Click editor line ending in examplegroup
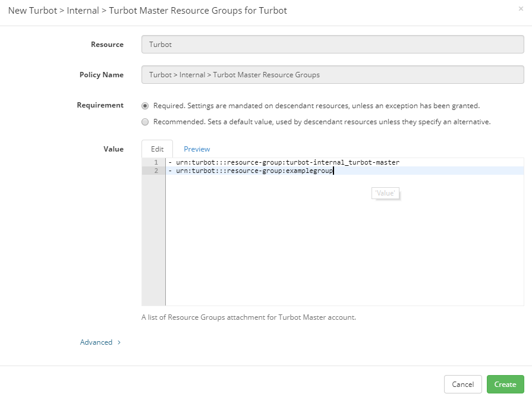The height and width of the screenshot is (400, 532). point(251,171)
